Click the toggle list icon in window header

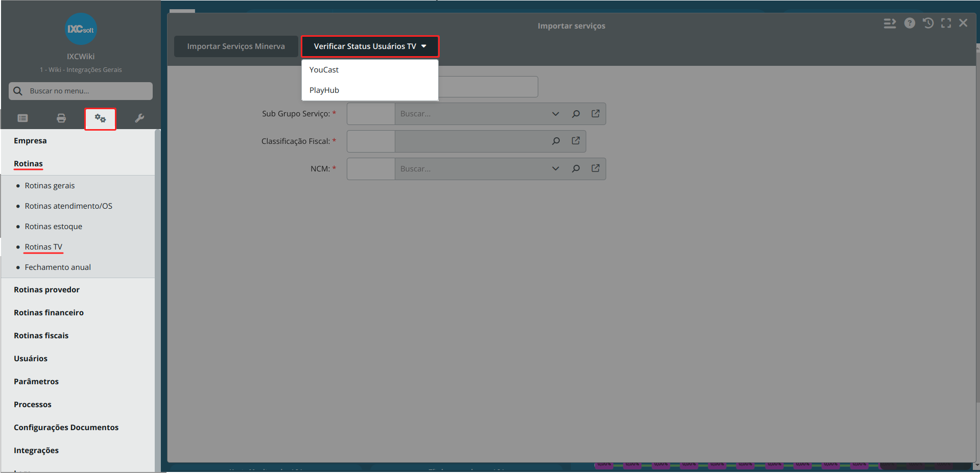tap(890, 23)
